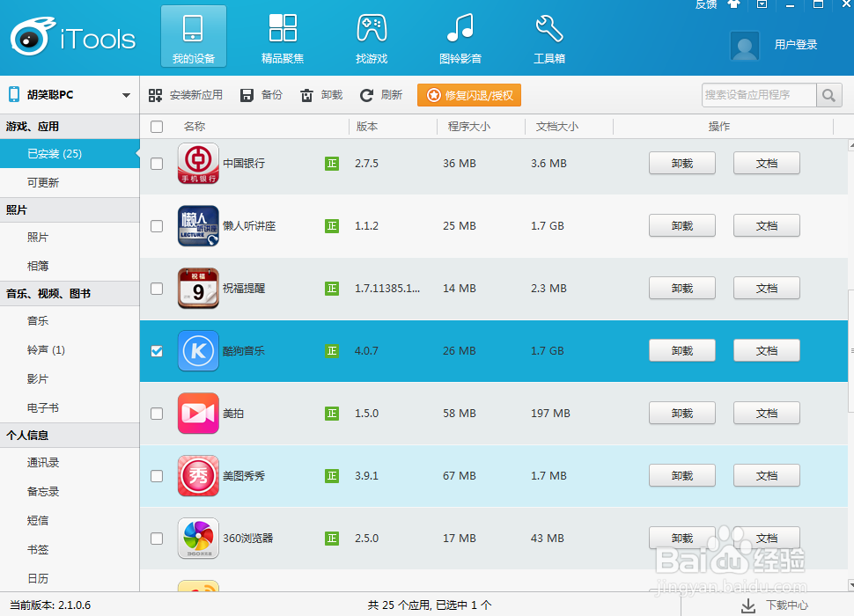
Task: Click the search magnifier button
Action: 829,95
